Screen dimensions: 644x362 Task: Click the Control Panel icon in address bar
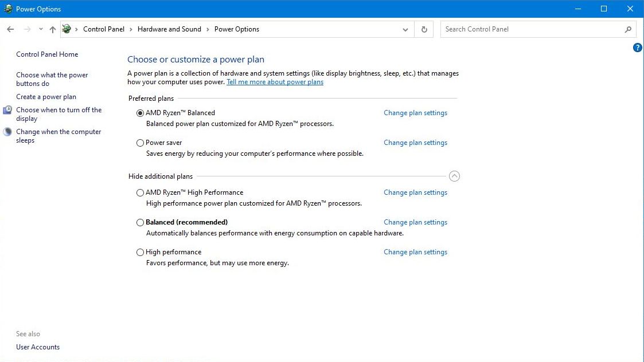click(x=67, y=29)
